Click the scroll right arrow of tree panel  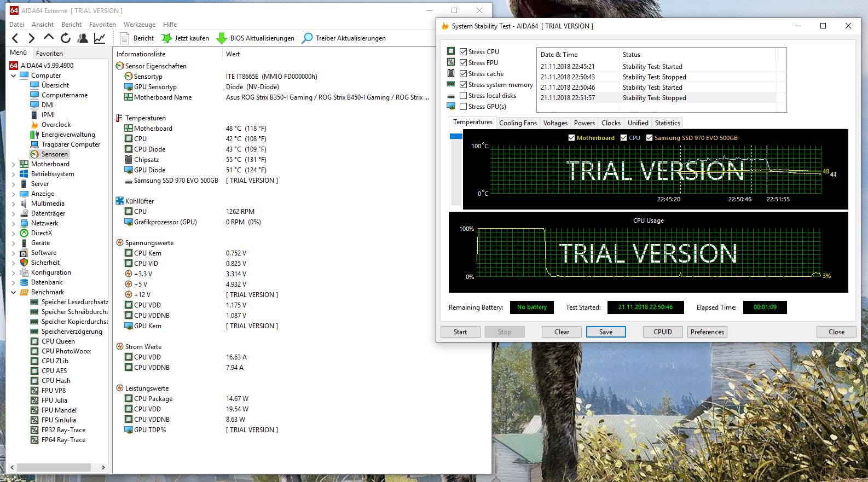(x=103, y=468)
